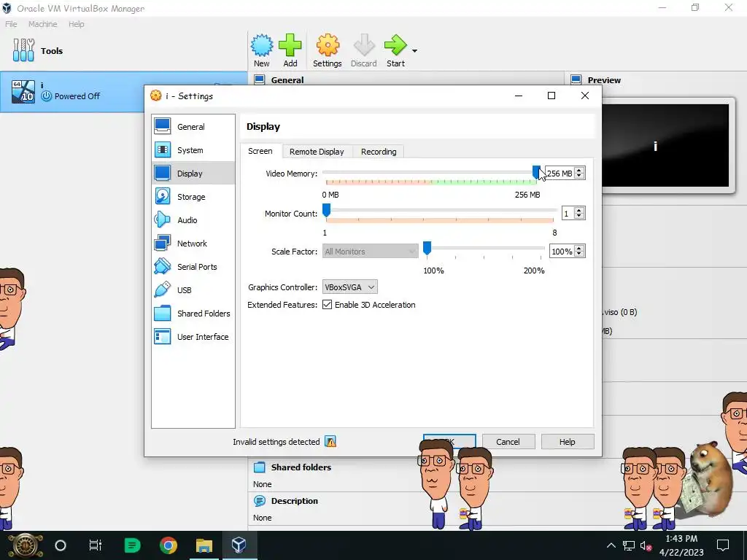Click the Video Memory slider handle
Viewport: 747px width, 560px height.
(x=536, y=172)
